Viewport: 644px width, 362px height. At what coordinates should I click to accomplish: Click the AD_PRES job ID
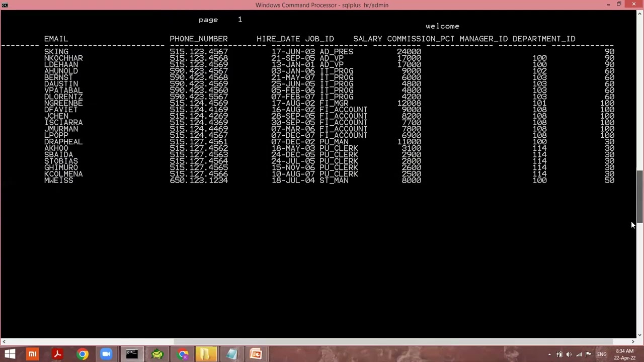[337, 52]
